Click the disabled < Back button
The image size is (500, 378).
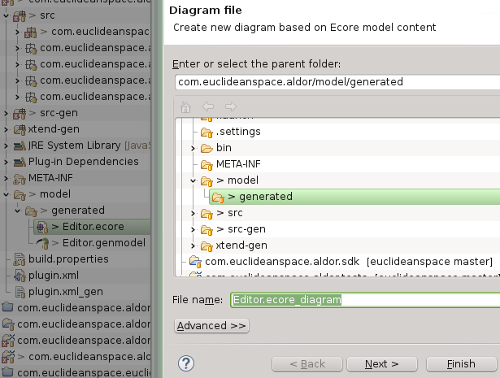(307, 364)
